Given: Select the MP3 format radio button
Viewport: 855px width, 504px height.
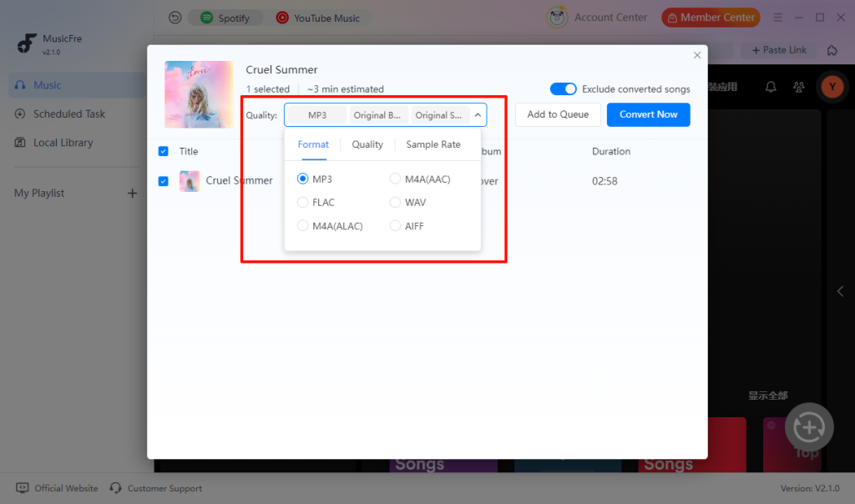Looking at the screenshot, I should coord(302,179).
